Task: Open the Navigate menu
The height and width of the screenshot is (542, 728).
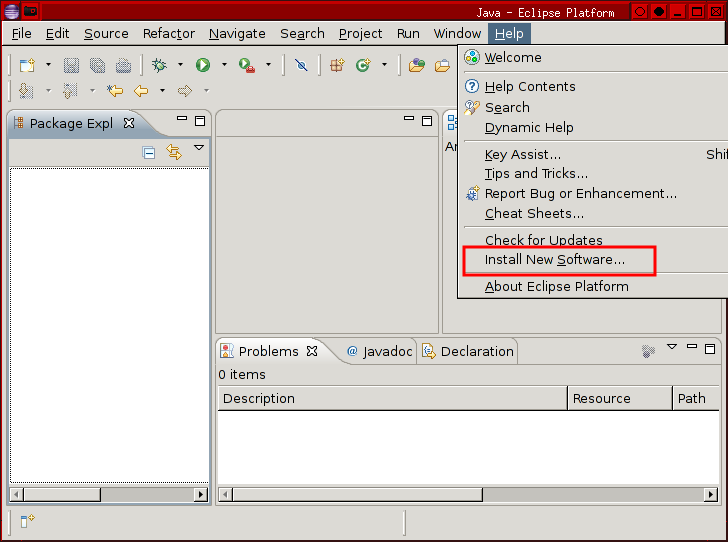Action: tap(237, 34)
